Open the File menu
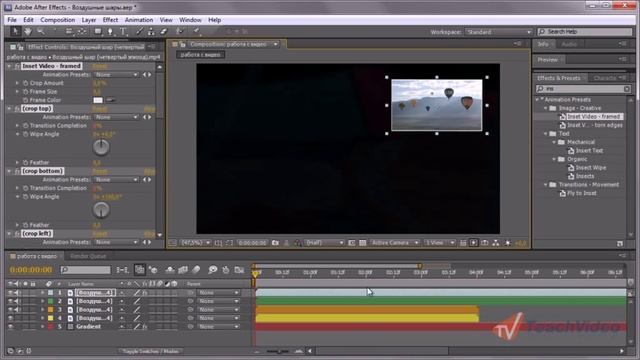 tap(12, 20)
